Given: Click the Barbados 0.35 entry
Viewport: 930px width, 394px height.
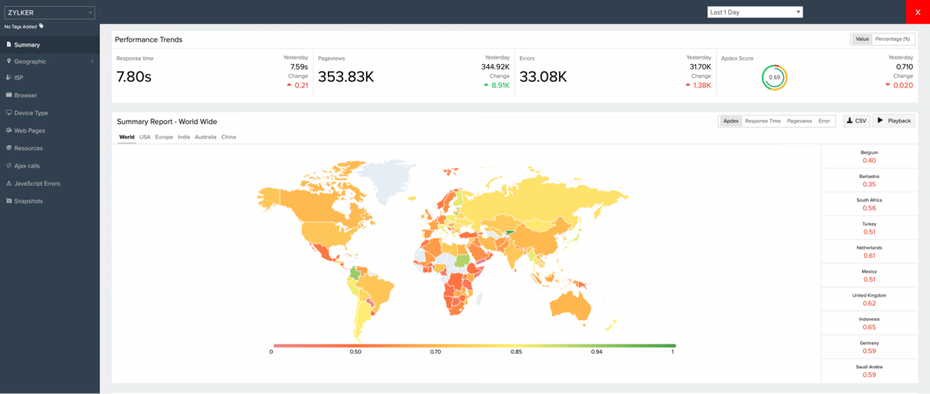Looking at the screenshot, I should point(870,180).
